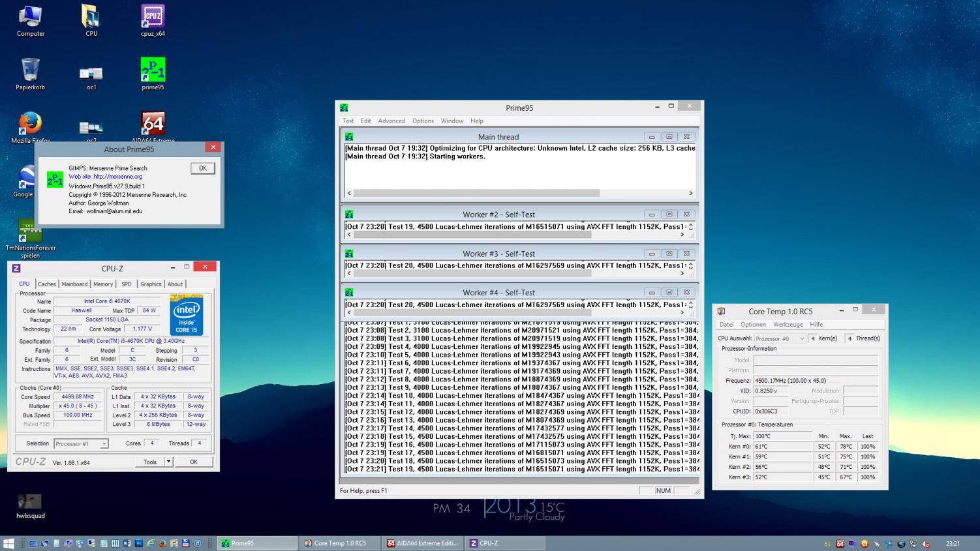Launch the cpuz_x64 desktop shortcut
The height and width of the screenshot is (551, 980).
coord(153,21)
